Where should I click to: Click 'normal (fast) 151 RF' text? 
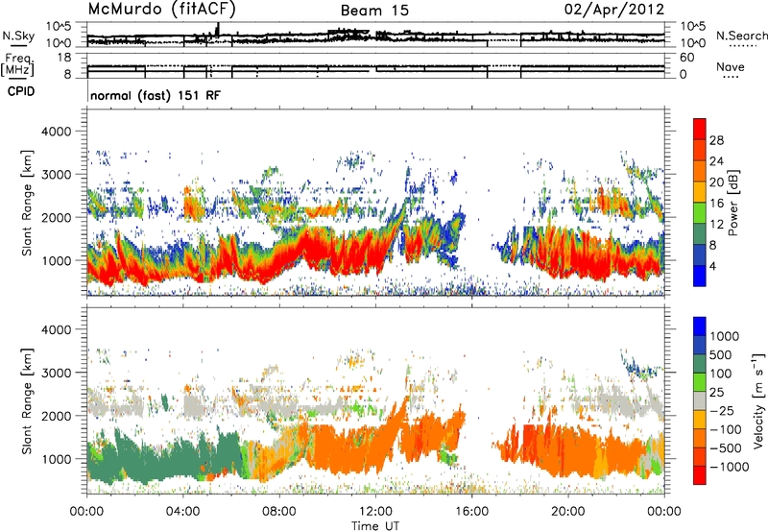156,95
